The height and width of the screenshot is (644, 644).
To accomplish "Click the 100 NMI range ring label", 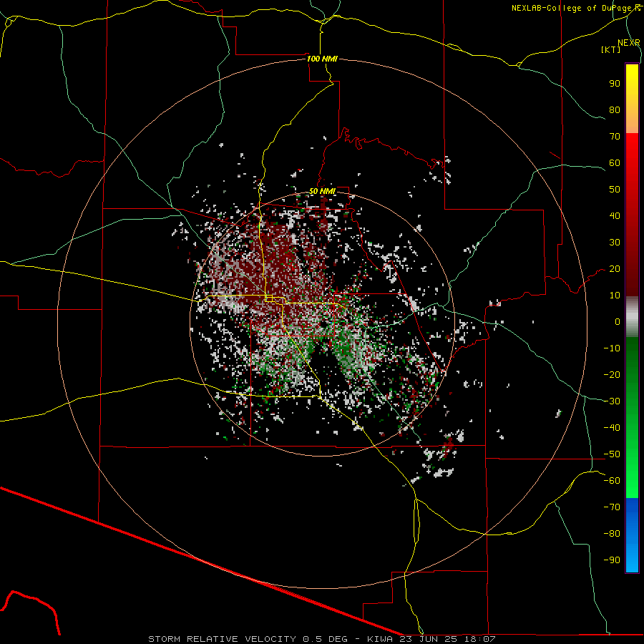I will (x=322, y=59).
